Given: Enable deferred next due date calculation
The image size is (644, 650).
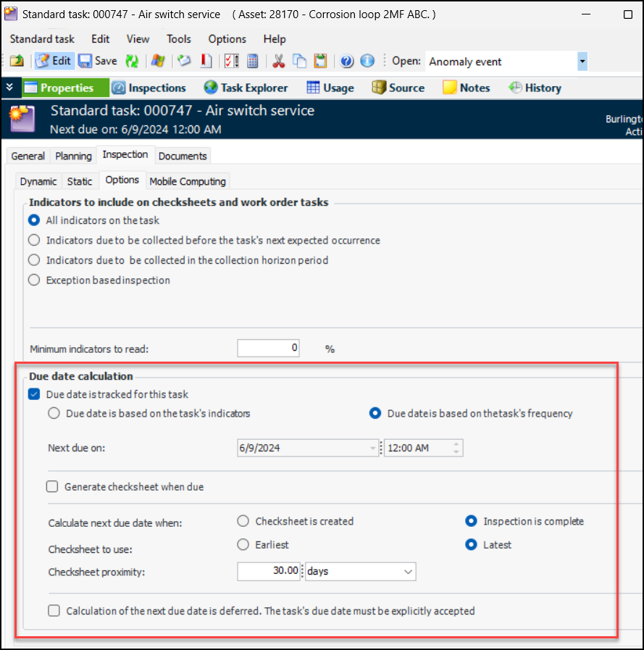Looking at the screenshot, I should click(54, 611).
